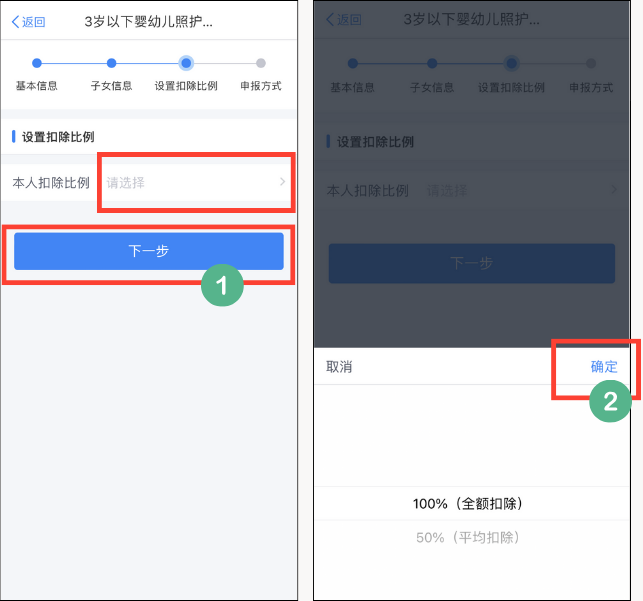Tap dimmed 请选择 field on right screen
643x601 pixels.
coord(447,191)
